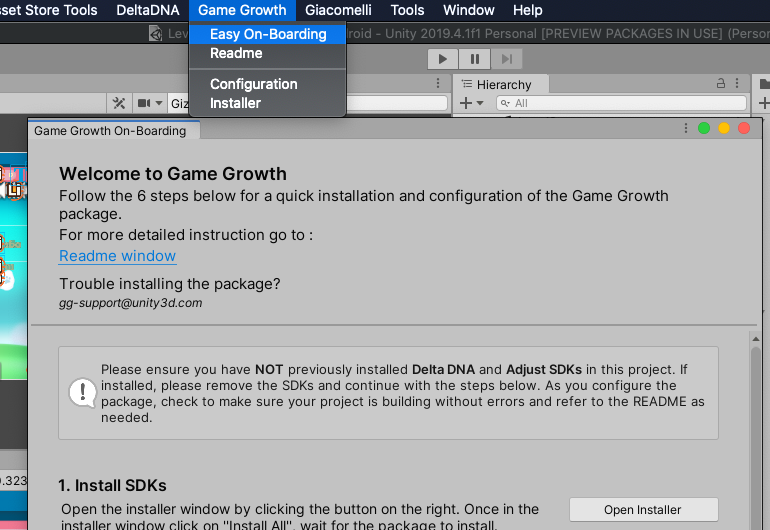Click the Play button in Unity toolbar
This screenshot has height=530, width=770.
442,59
